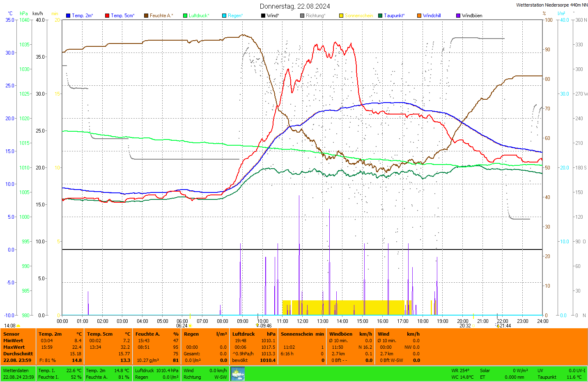Click the yellow Sonnenschein legend square
The image size is (588, 382).
tap(341, 16)
